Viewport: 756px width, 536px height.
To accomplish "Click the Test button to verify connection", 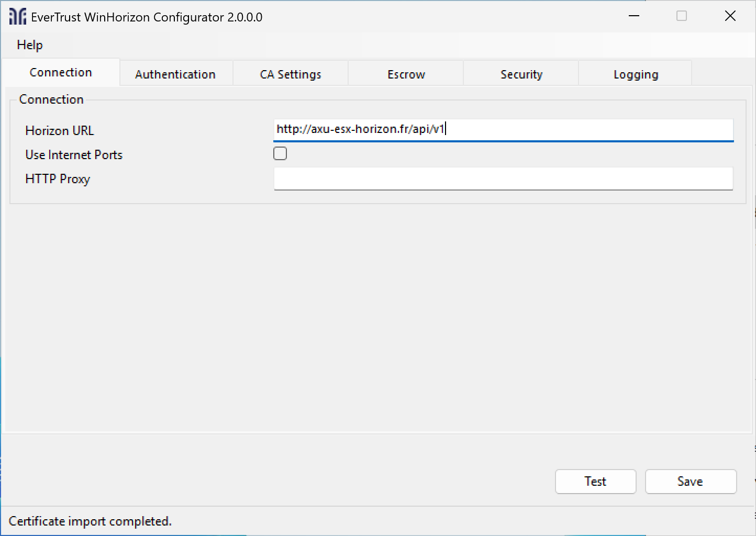I will tap(595, 482).
